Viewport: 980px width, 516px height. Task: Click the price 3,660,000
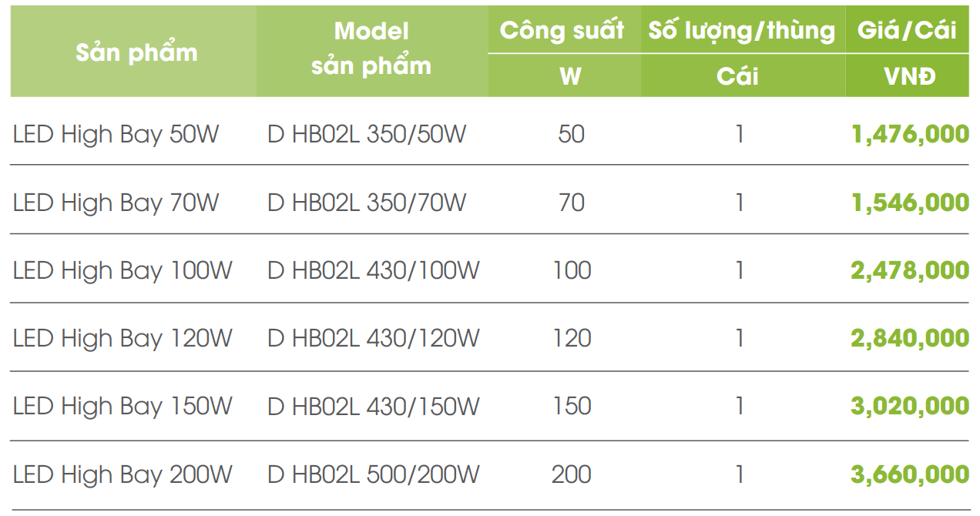(x=910, y=474)
